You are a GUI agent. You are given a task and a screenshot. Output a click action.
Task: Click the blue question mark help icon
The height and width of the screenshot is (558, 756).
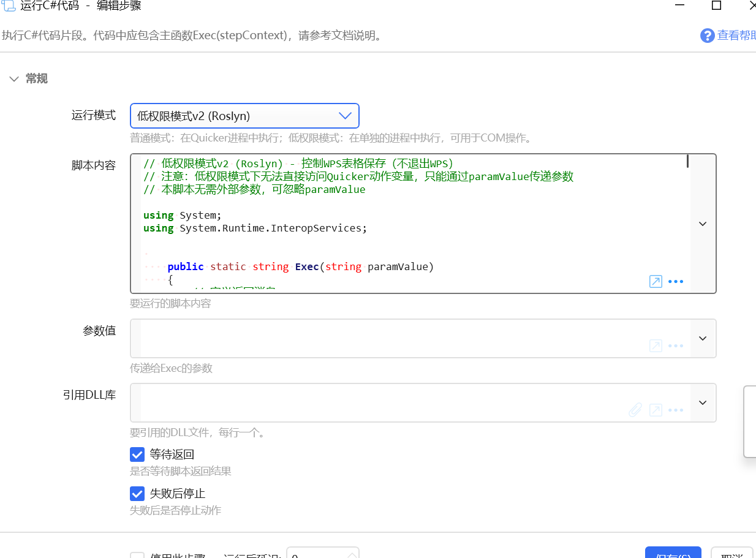coord(707,36)
